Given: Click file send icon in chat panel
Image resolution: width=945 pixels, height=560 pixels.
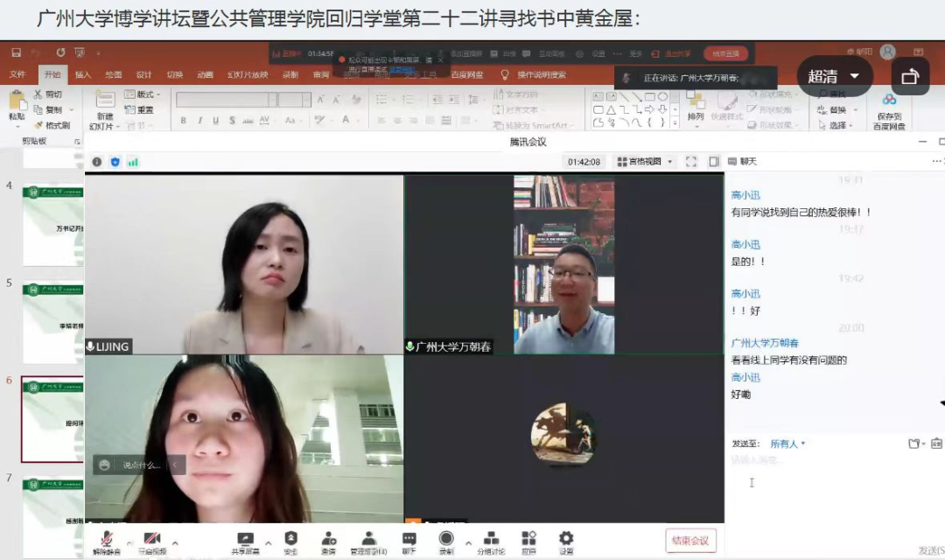Looking at the screenshot, I should point(915,444).
